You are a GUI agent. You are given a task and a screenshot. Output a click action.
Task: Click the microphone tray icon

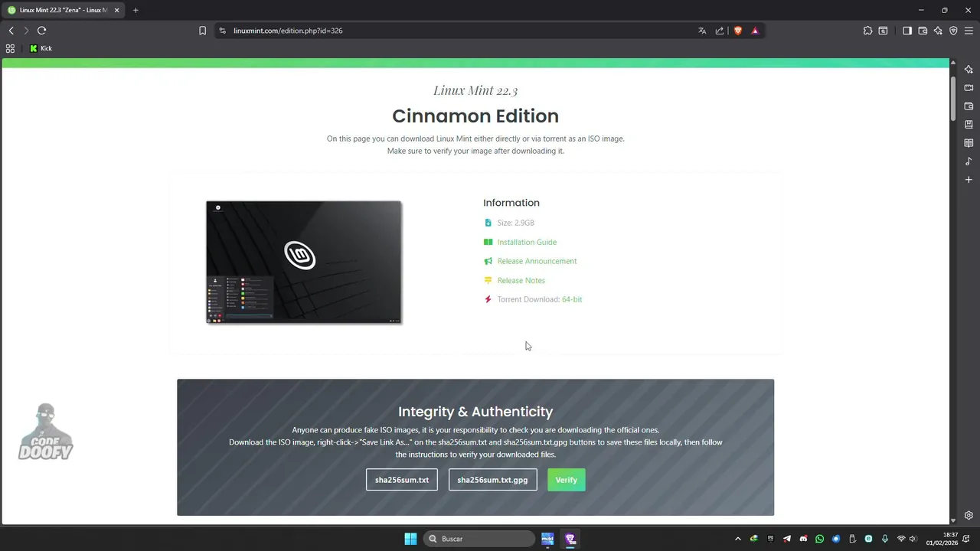[x=885, y=539]
